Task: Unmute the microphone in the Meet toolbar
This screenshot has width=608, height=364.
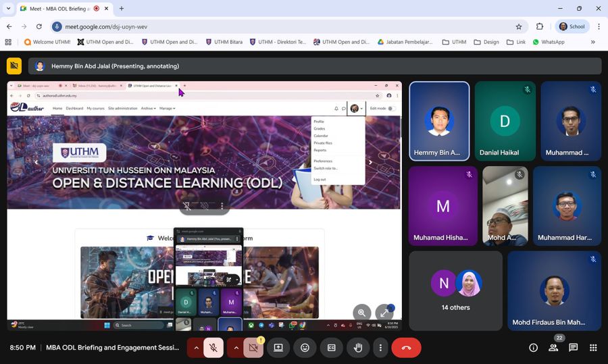Action: pyautogui.click(x=213, y=348)
